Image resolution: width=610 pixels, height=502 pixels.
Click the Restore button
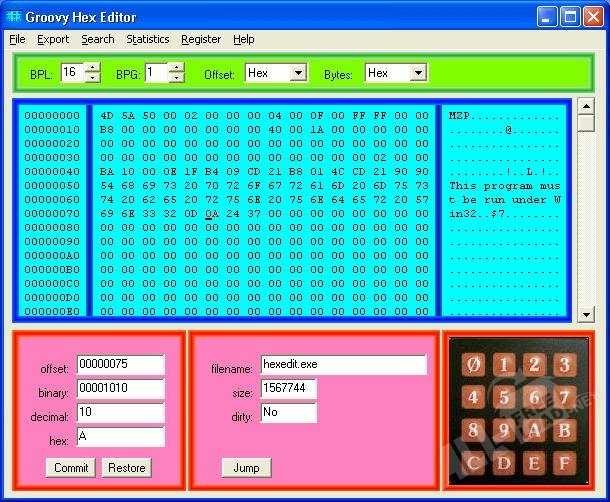point(127,467)
